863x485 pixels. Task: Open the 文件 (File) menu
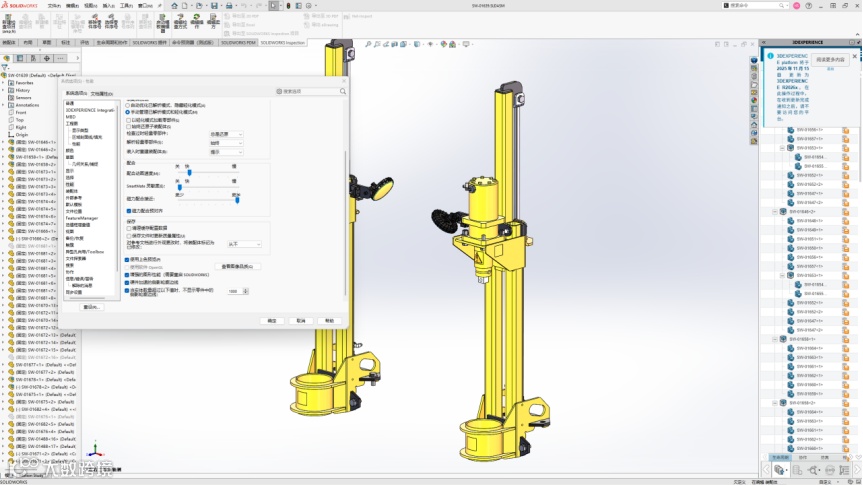coord(54,6)
